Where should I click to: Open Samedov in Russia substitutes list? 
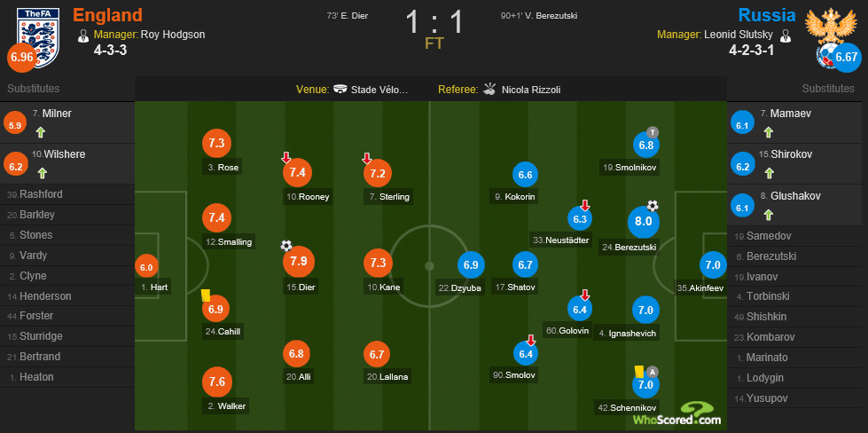click(797, 236)
